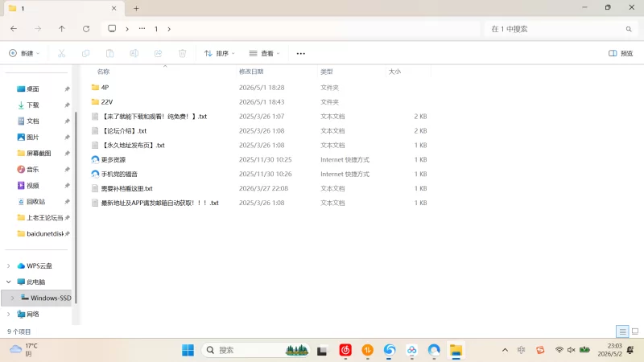Screen dimensions: 644x362
Task: Click the Windows Start button
Action: point(188,350)
